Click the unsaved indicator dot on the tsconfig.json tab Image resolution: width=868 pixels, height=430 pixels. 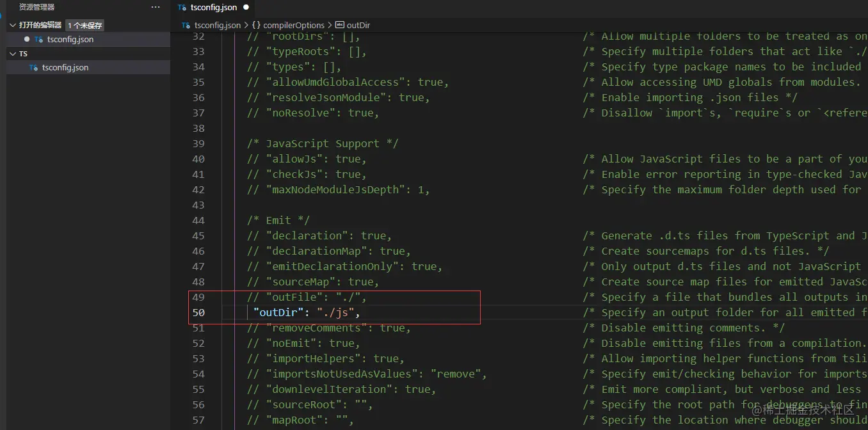pyautogui.click(x=246, y=8)
